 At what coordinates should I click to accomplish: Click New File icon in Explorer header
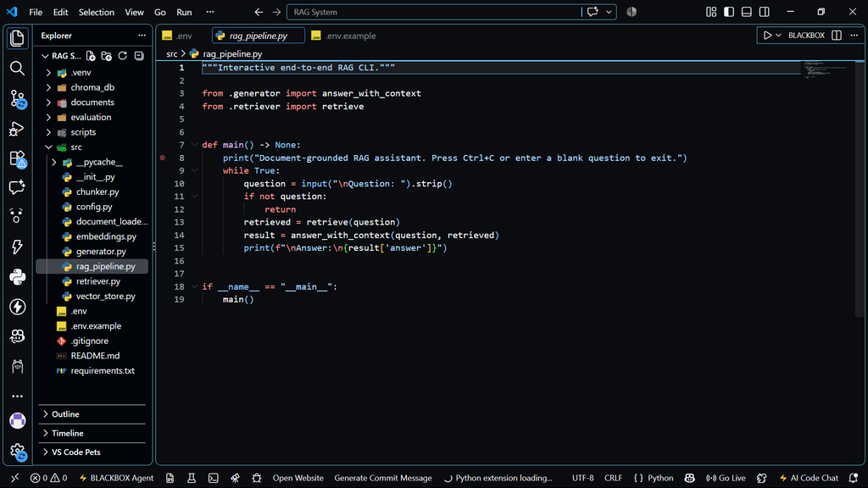pos(91,56)
